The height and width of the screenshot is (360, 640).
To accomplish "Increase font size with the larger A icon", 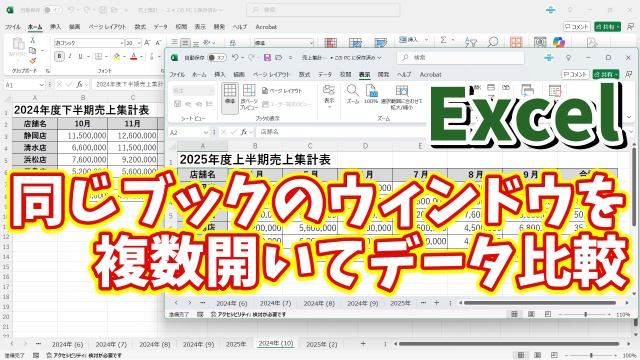I will (147, 42).
